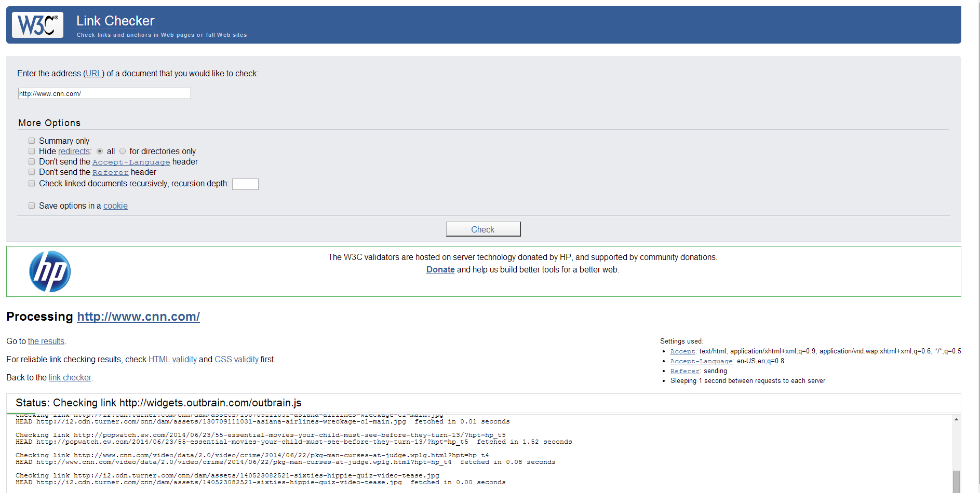This screenshot has height=493, width=980.
Task: Click 'Check links and anchors' subtitle
Action: [162, 35]
